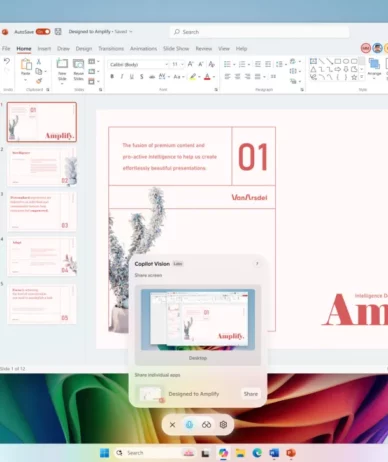This screenshot has height=462, width=388.
Task: Share the Designed to Amplify app
Action: [251, 394]
